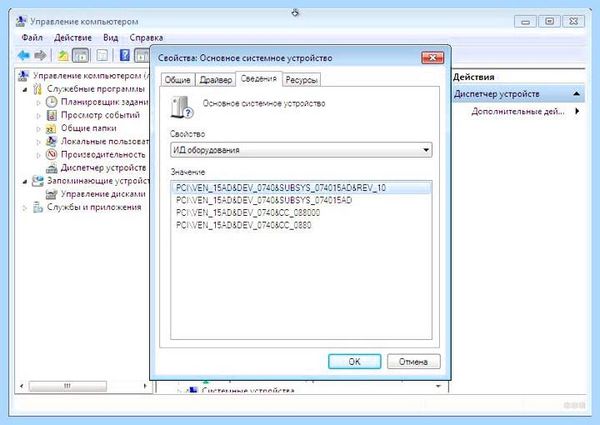The height and width of the screenshot is (425, 600).
Task: Open the Файл menu
Action: pyautogui.click(x=32, y=37)
